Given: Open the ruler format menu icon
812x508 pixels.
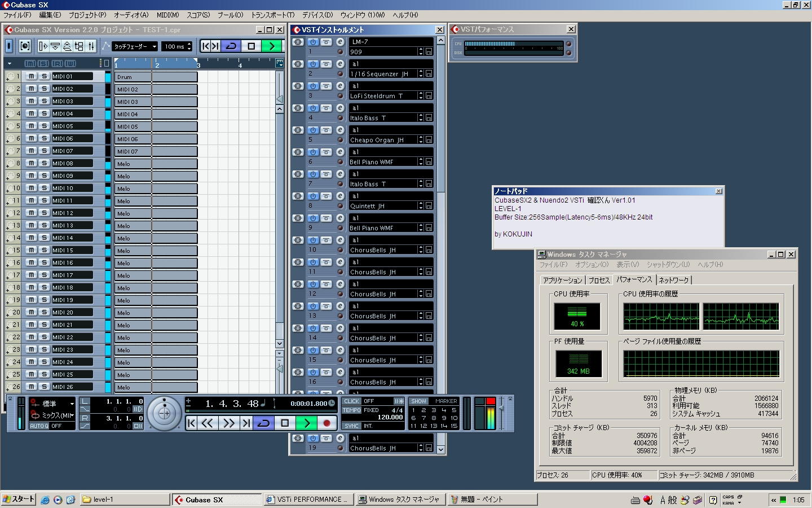Looking at the screenshot, I should 279,64.
